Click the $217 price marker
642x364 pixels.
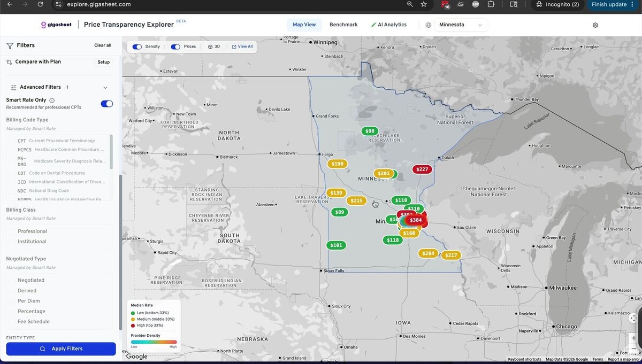pos(451,255)
